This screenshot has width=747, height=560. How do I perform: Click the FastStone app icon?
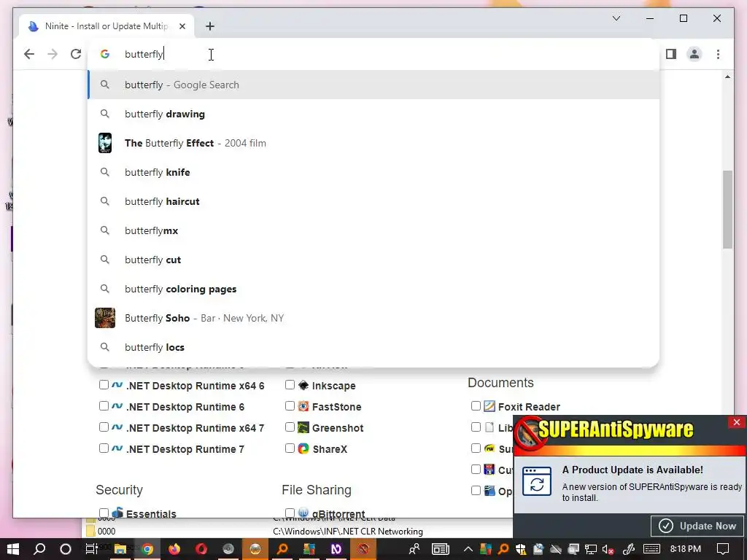(x=303, y=406)
